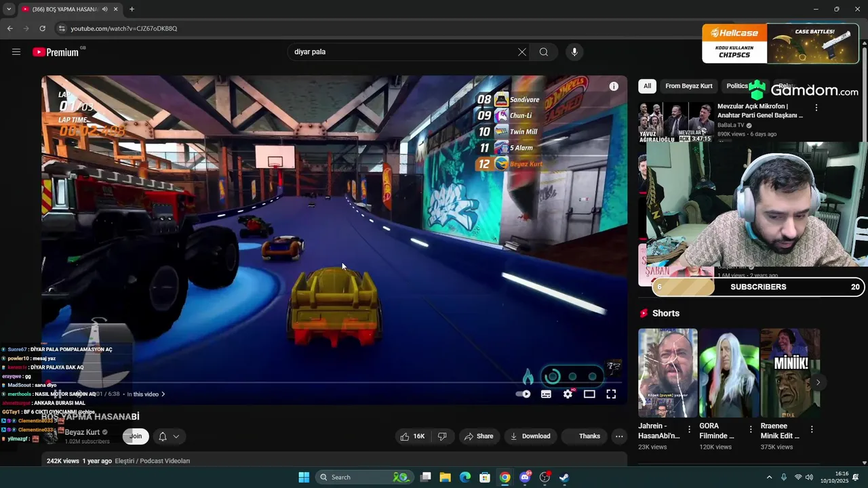This screenshot has width=868, height=488.
Task: Go to YouTube Premium home logo
Action: click(56, 52)
